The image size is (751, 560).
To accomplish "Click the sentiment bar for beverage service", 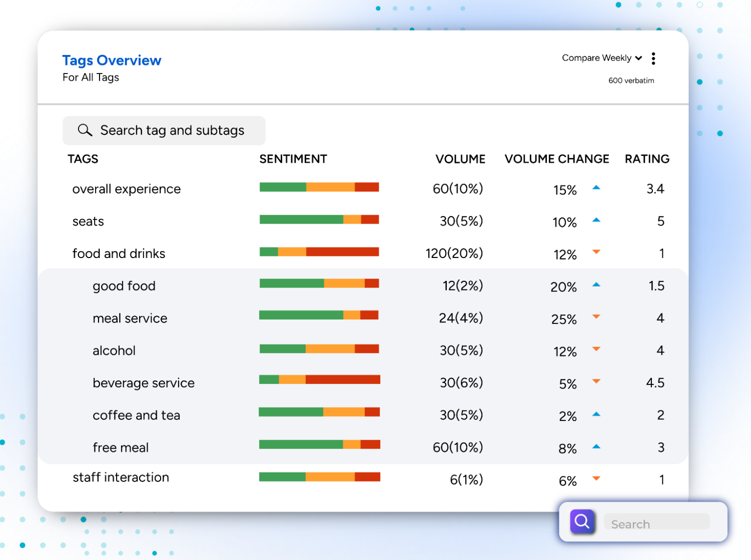I will pos(319,379).
